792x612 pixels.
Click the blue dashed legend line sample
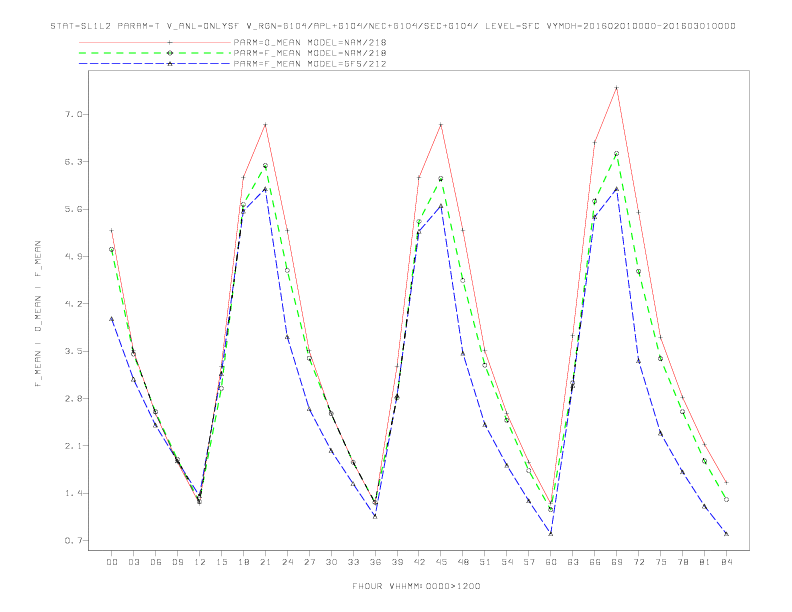tap(155, 64)
